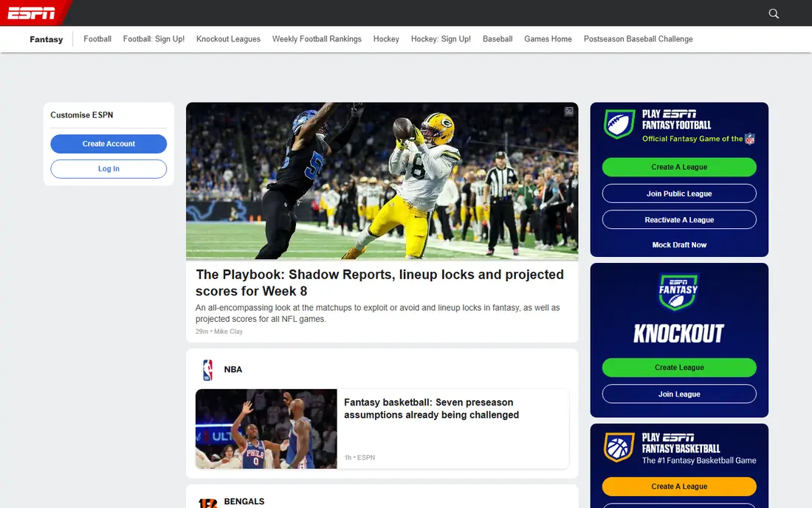Click The #1 Fantasy Basketball Game text
812x508 pixels.
coord(699,460)
